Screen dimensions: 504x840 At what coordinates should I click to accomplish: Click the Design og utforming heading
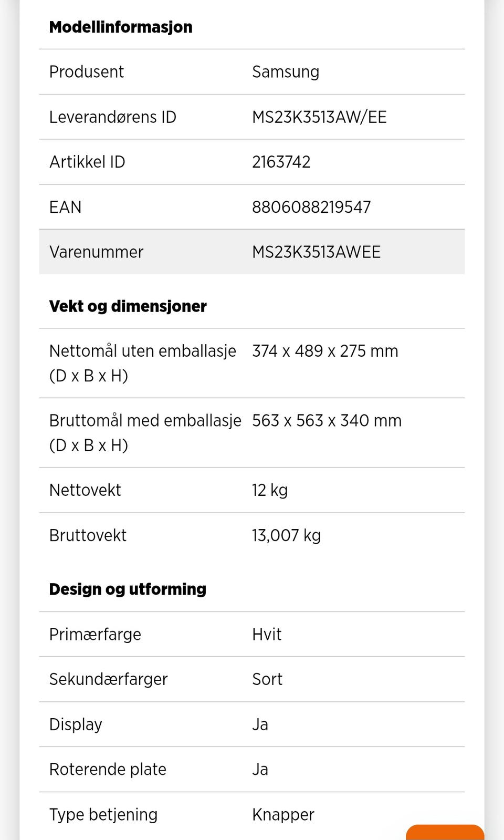(x=128, y=589)
